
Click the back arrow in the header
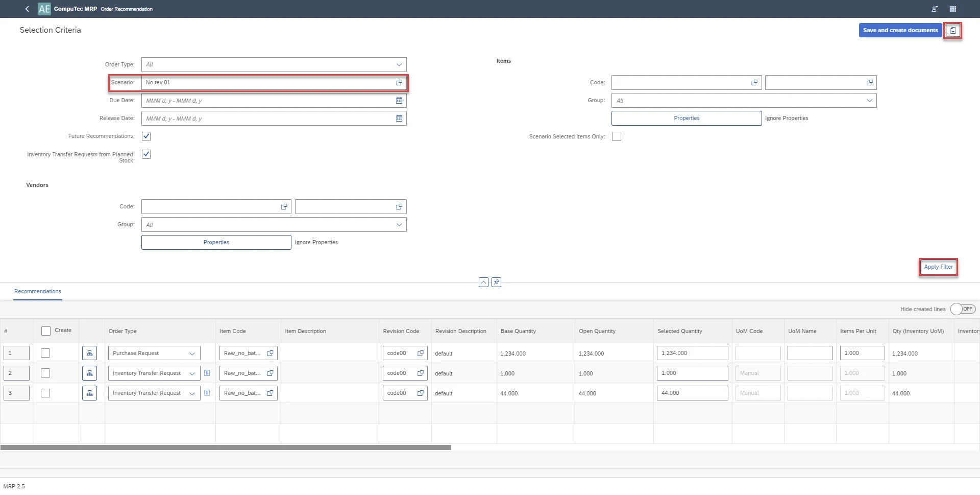point(27,9)
